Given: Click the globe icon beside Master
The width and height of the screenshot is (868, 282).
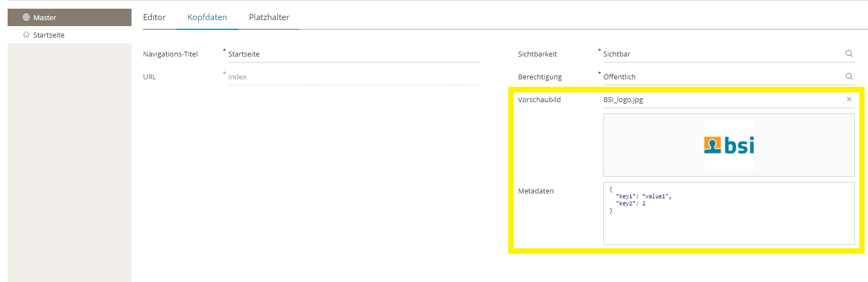Looking at the screenshot, I should tap(26, 17).
